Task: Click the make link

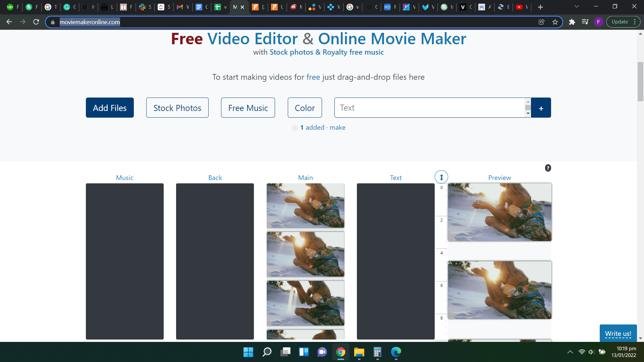Action: click(x=338, y=127)
